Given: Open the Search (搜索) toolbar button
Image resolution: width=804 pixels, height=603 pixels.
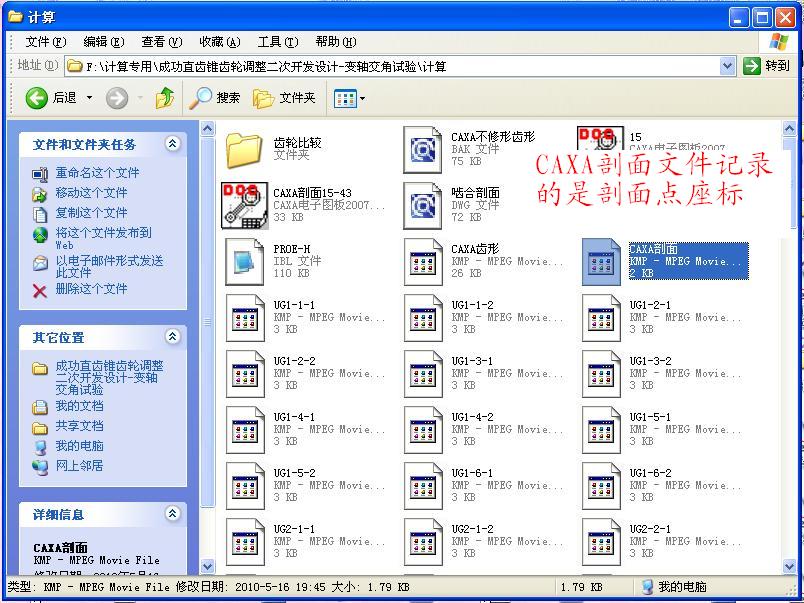Looking at the screenshot, I should [215, 97].
